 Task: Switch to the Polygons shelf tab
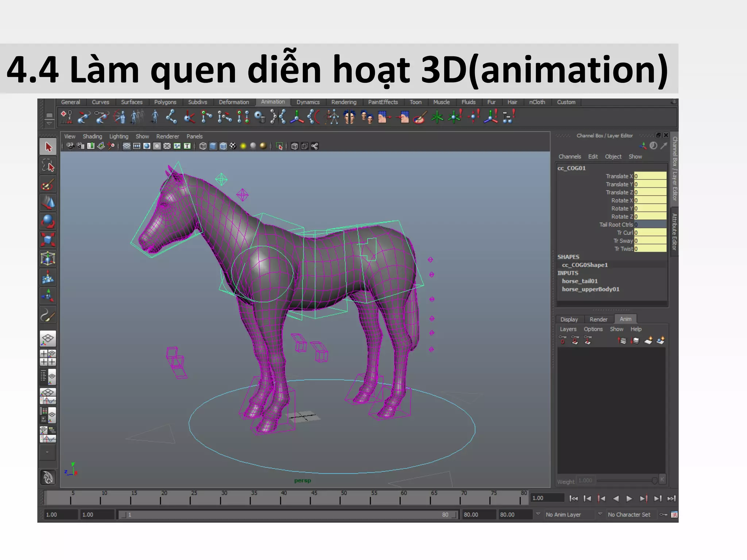pos(165,102)
